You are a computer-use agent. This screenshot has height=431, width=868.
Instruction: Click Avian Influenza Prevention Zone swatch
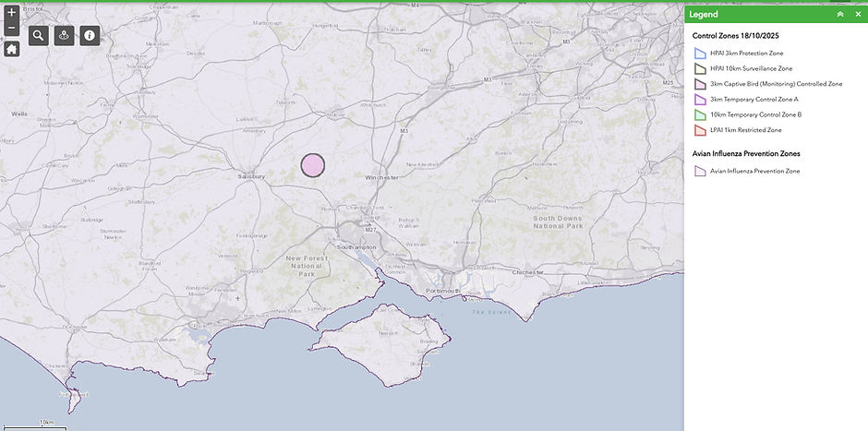(x=700, y=171)
